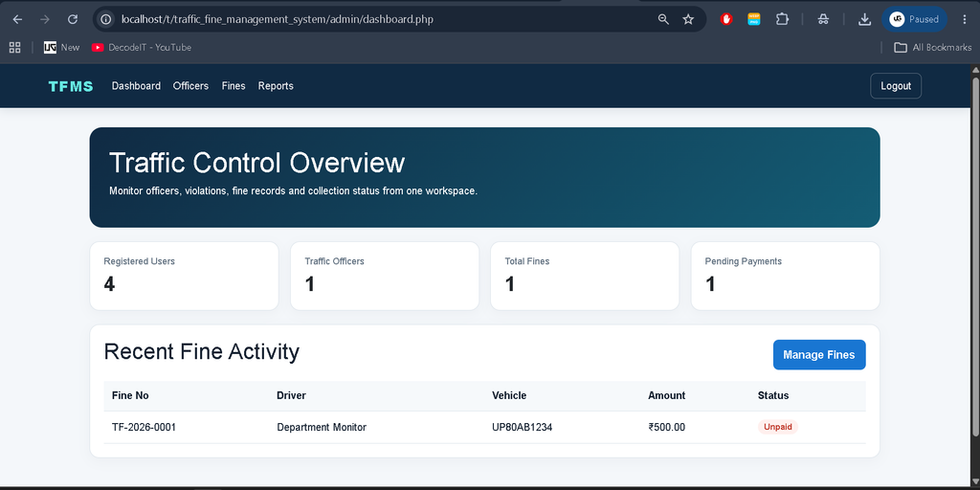
Task: Select fine number TF-2026-0001
Action: pyautogui.click(x=144, y=428)
